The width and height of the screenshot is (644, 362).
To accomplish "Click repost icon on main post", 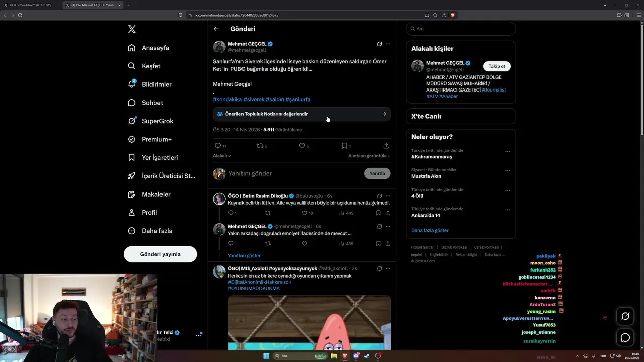I will (x=260, y=146).
